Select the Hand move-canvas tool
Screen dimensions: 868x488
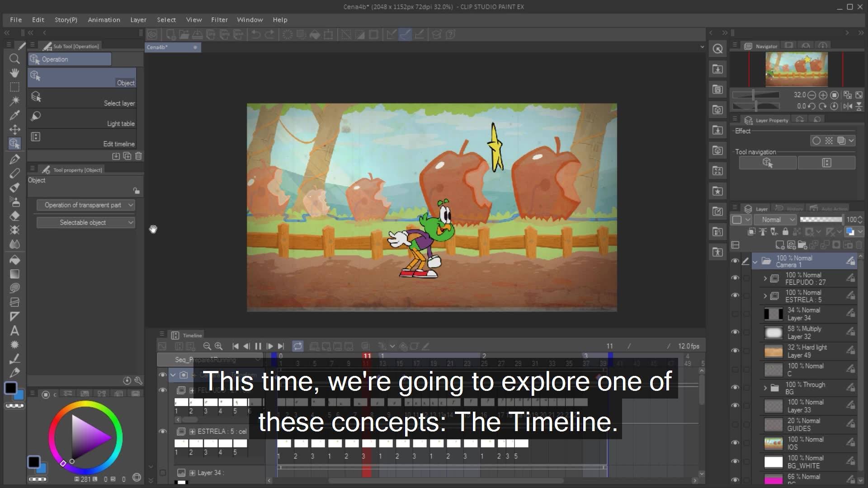14,73
